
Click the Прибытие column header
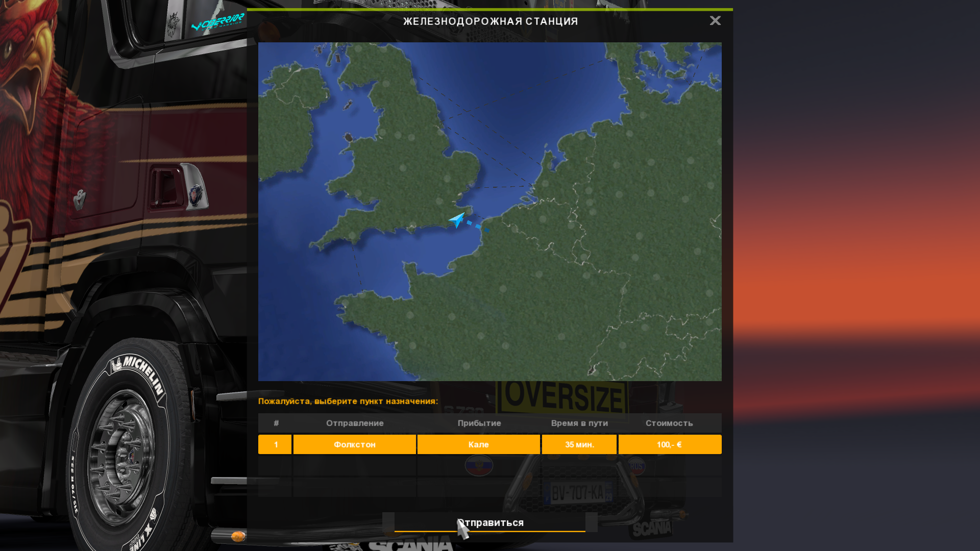[x=479, y=423]
